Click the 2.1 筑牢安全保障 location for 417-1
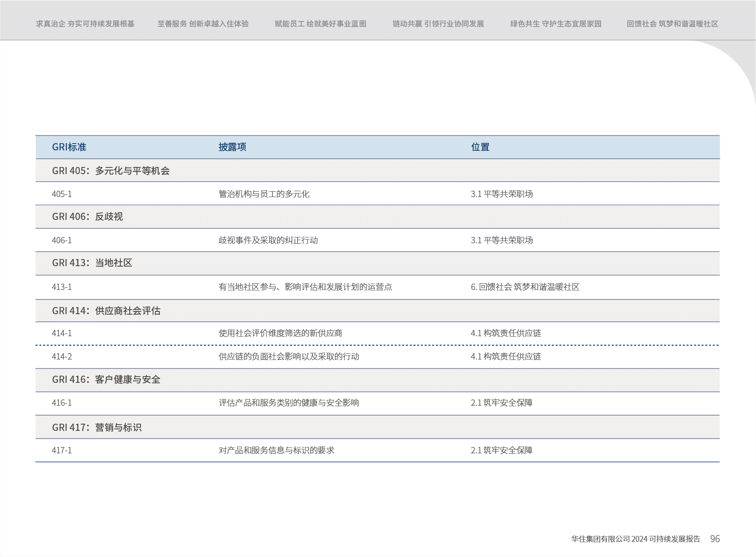The width and height of the screenshot is (756, 557). coord(501,450)
